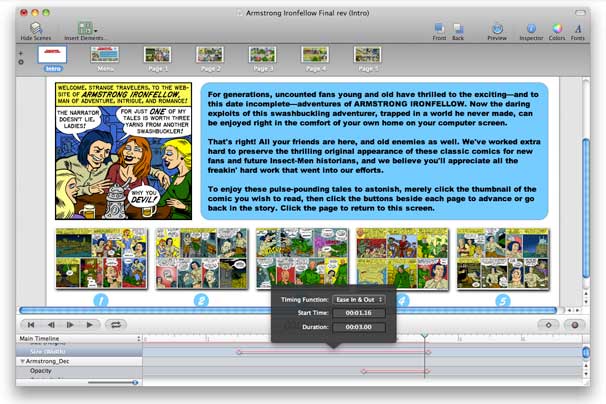Click the timeline playhead marker

coord(424,335)
